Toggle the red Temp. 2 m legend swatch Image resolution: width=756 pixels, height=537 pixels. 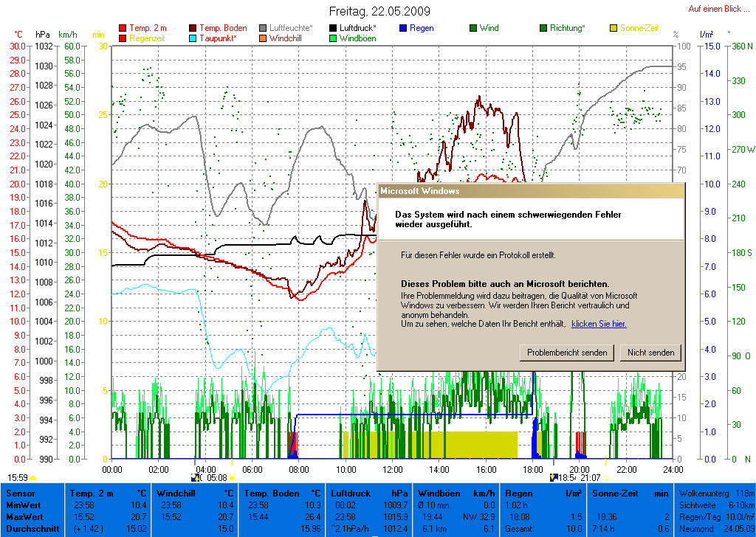(123, 29)
